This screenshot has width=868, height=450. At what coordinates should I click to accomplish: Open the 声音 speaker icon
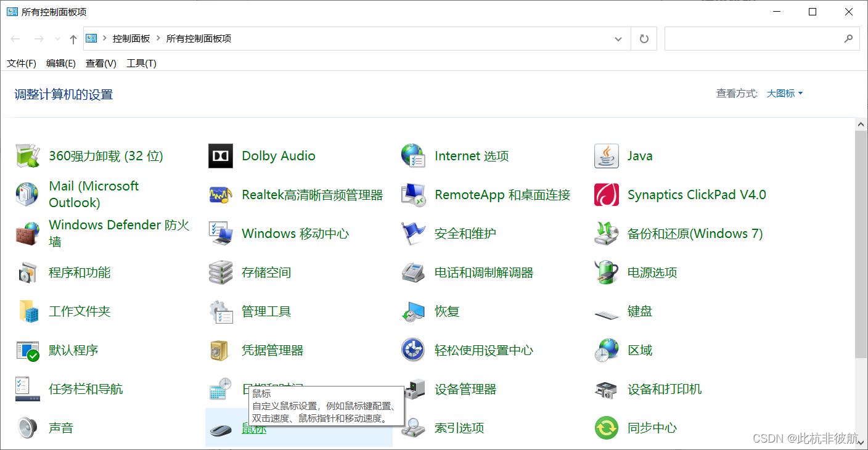tap(28, 428)
